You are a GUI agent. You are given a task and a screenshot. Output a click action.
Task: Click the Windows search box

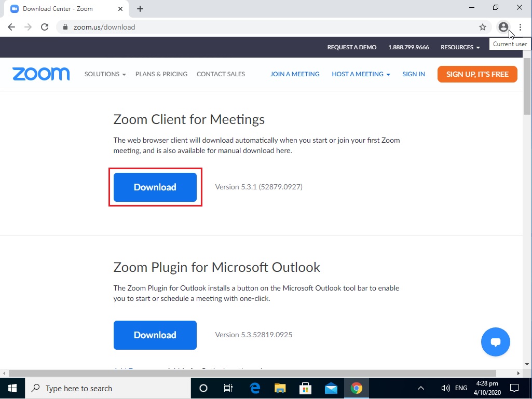point(108,388)
